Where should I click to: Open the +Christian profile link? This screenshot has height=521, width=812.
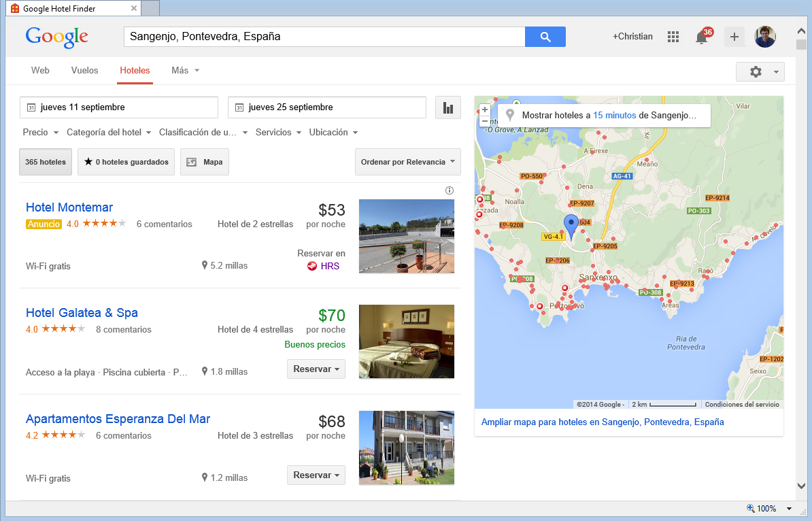pos(632,37)
